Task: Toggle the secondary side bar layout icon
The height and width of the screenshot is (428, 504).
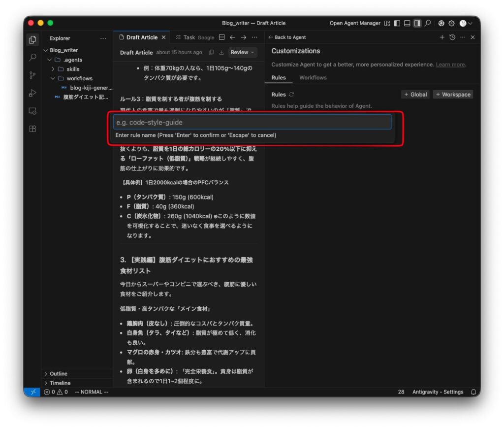Action: [417, 23]
